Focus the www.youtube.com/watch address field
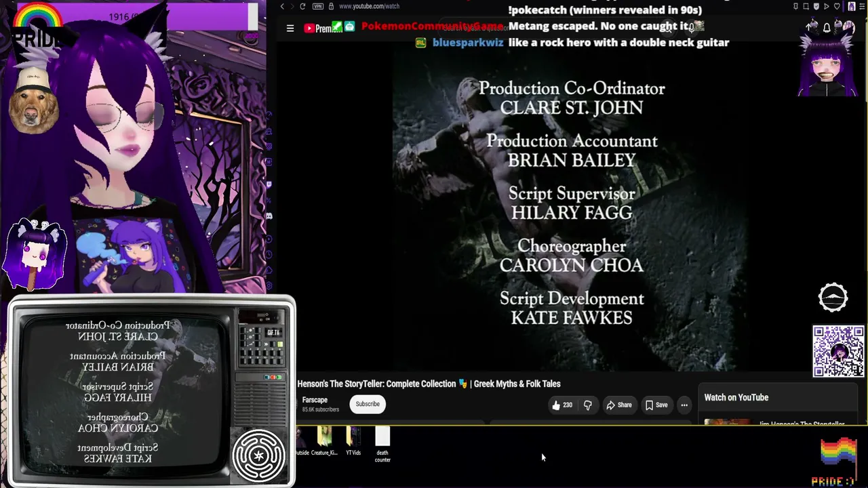Screen dimensions: 868x488 pos(369,7)
